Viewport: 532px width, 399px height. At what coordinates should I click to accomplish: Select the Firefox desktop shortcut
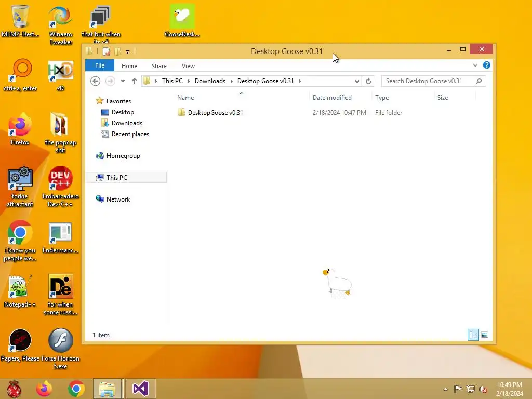click(x=20, y=129)
